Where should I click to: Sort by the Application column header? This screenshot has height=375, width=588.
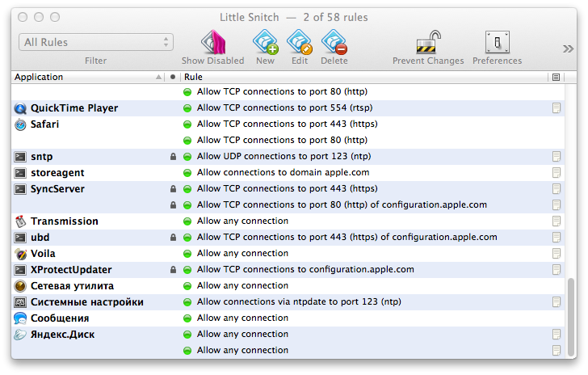coord(81,78)
